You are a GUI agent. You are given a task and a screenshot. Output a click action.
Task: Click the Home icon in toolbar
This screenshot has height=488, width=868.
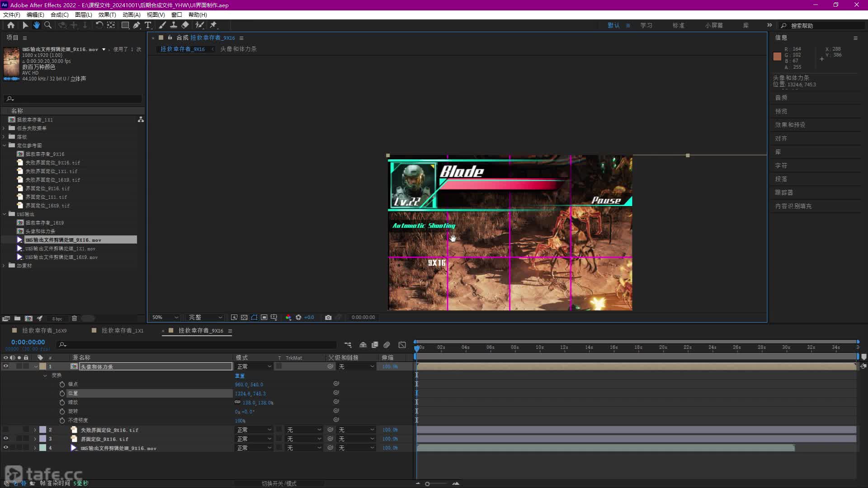click(11, 25)
